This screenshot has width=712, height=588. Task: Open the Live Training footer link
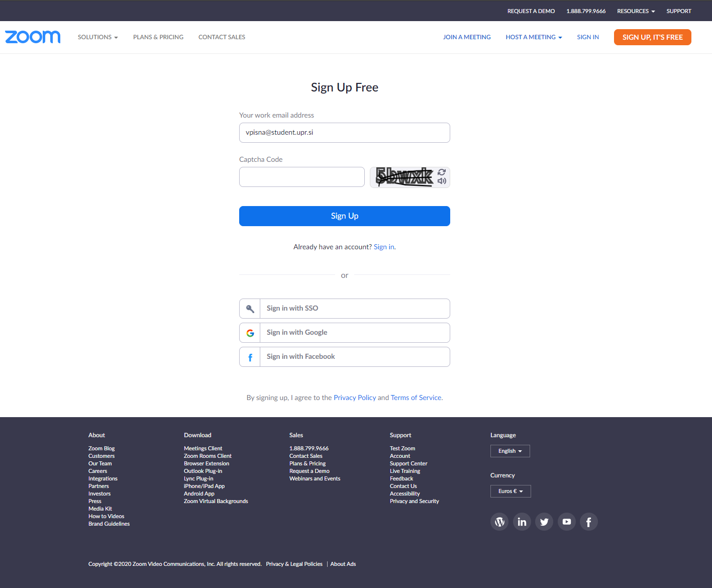pyautogui.click(x=405, y=471)
